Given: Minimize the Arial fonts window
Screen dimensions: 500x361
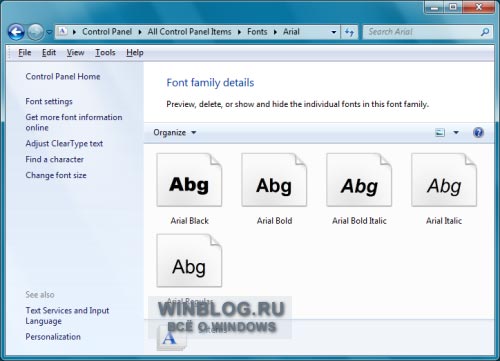Looking at the screenshot, I should pyautogui.click(x=434, y=7).
